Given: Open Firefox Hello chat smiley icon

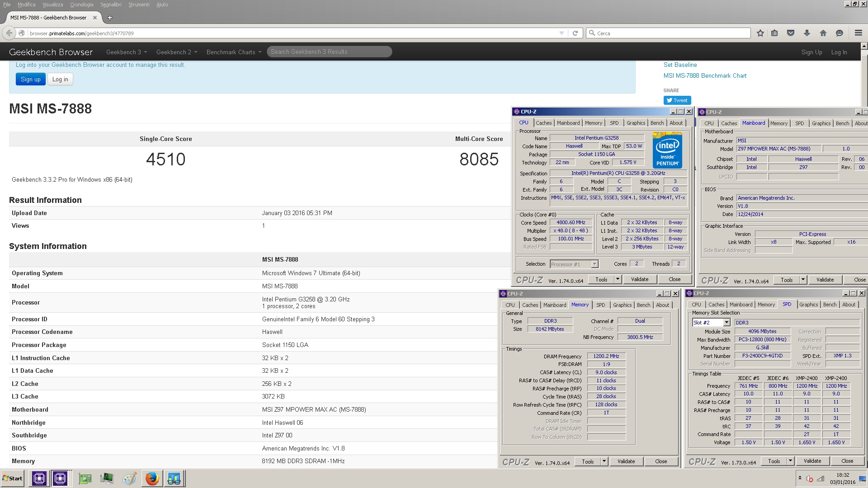Looking at the screenshot, I should (840, 33).
